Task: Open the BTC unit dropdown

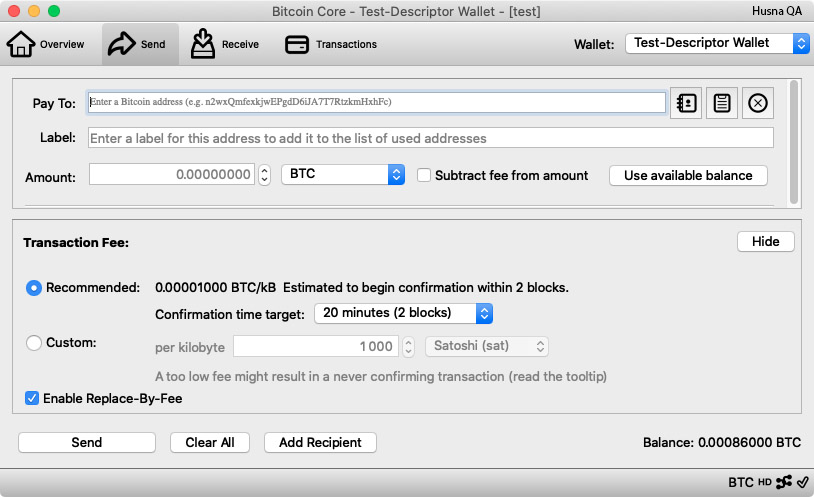Action: point(343,174)
